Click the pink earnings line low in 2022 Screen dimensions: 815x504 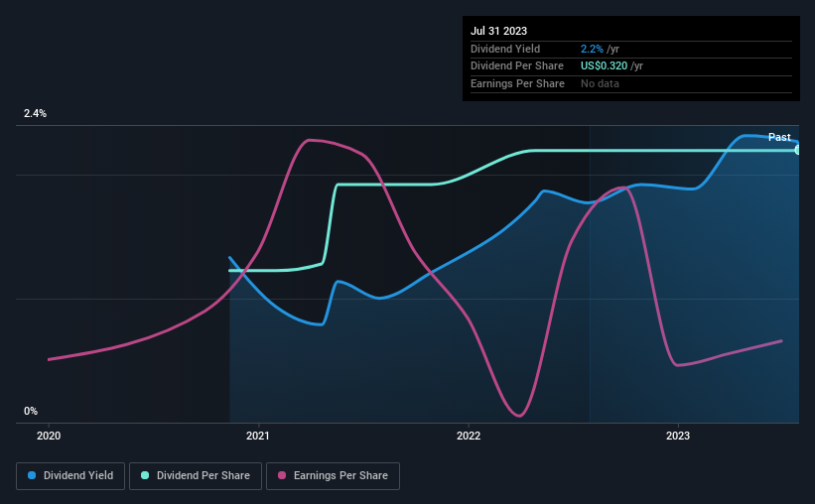[519, 415]
